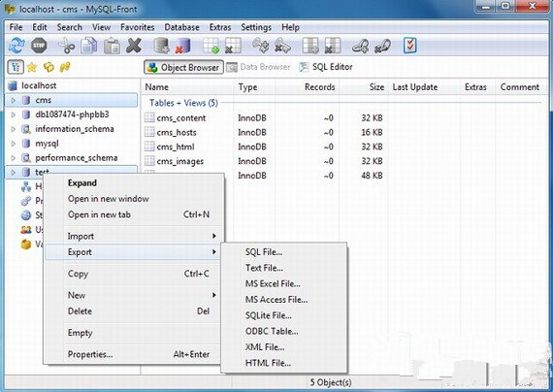Click the Drop Database icon with red X
Screen dimensions: 553x392
(x=183, y=46)
